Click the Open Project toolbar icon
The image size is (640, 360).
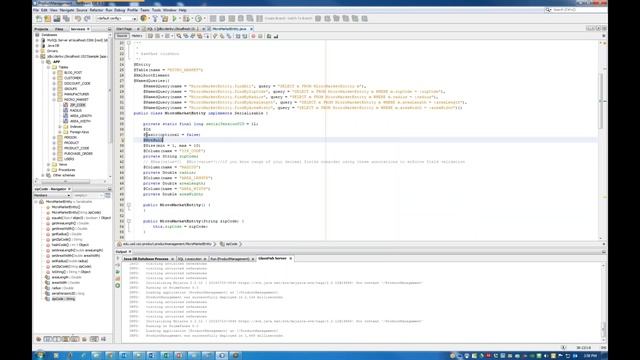[57, 18]
